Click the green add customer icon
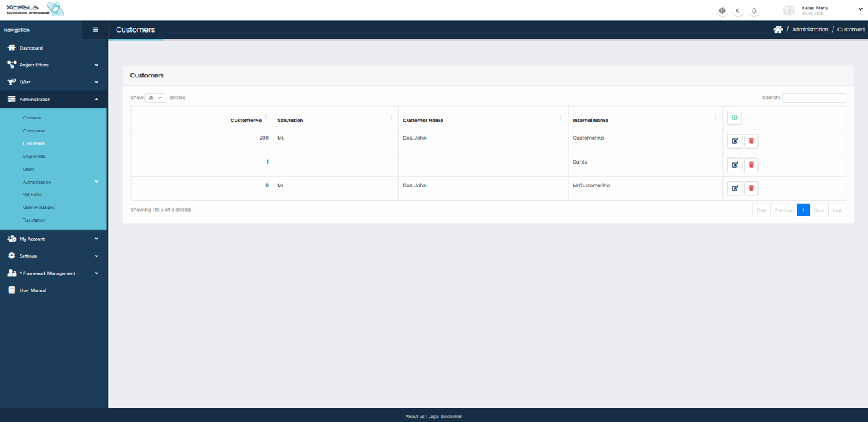This screenshot has height=422, width=868. (x=734, y=118)
